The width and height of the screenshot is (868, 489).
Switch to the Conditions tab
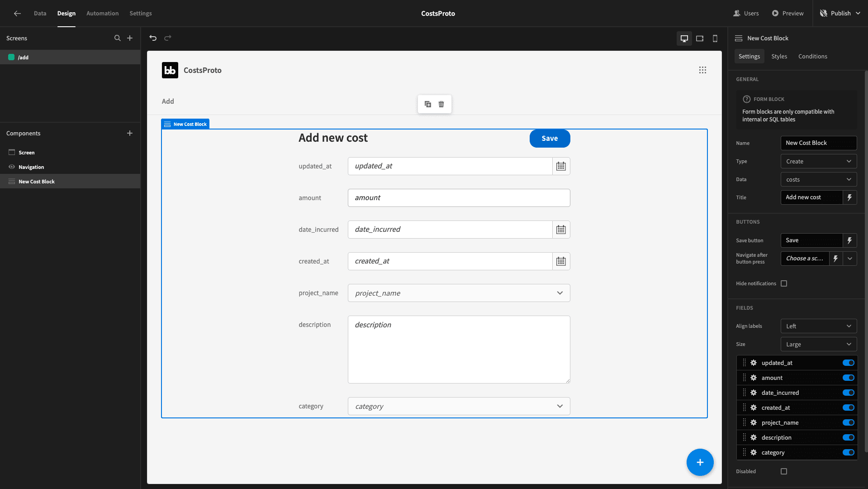[812, 56]
